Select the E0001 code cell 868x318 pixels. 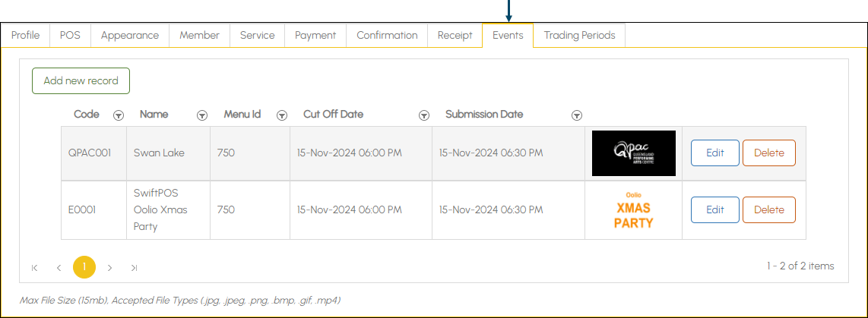click(94, 210)
